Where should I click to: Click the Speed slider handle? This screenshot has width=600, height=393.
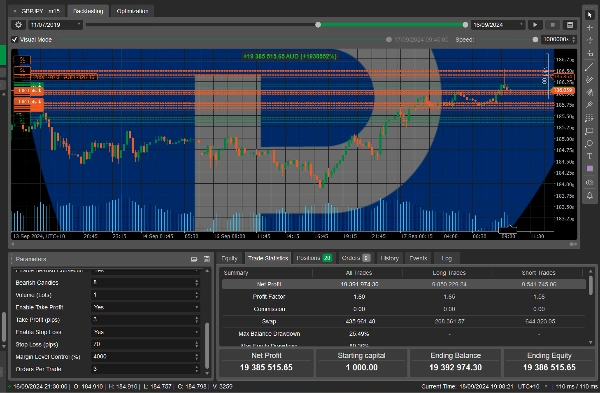[x=535, y=39]
